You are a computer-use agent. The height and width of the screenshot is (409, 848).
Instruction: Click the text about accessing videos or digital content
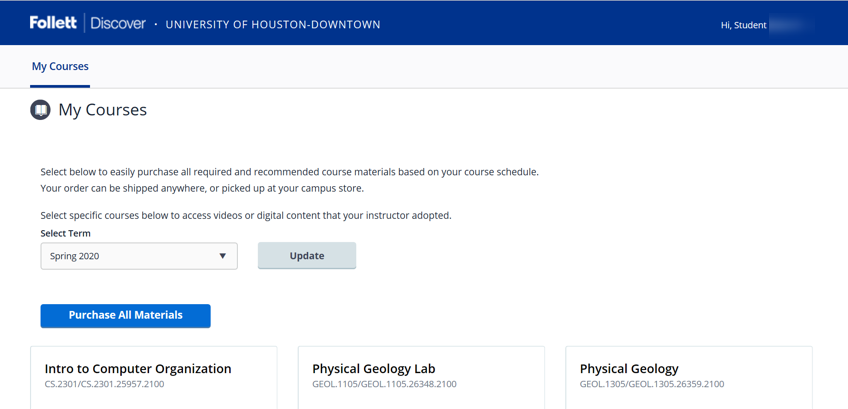246,215
